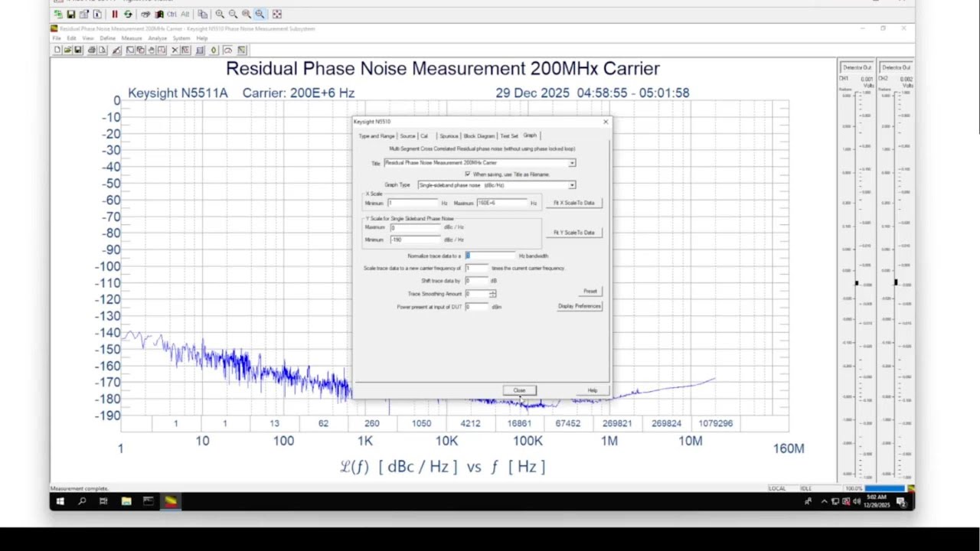
Task: Open the View menu
Action: (x=88, y=38)
